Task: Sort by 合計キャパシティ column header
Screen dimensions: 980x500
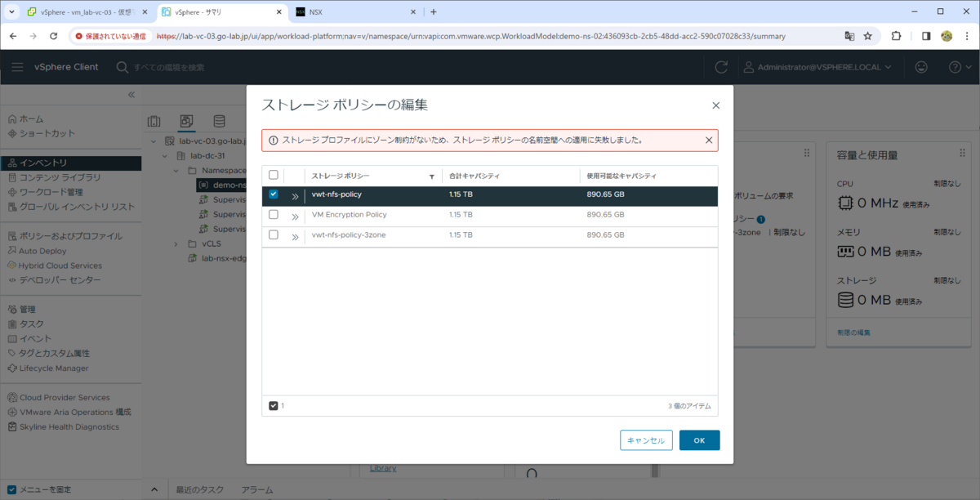Action: 474,176
